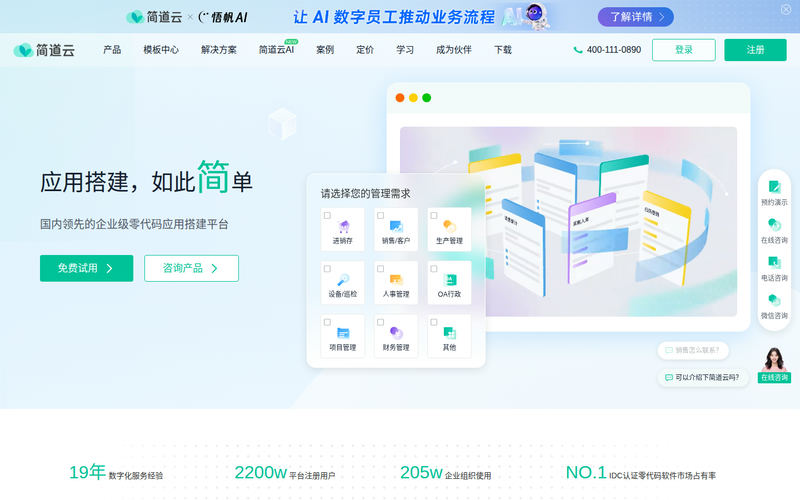Image resolution: width=800 pixels, height=500 pixels.
Task: Open the 下载 nav item
Action: [x=503, y=49]
